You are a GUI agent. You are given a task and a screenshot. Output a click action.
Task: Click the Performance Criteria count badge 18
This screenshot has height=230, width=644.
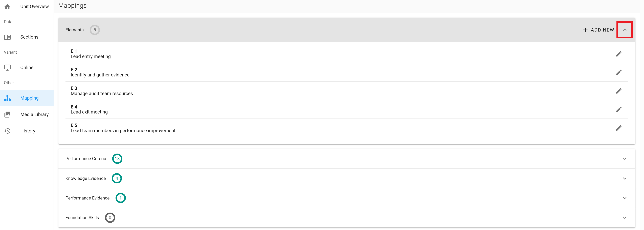[x=117, y=159]
